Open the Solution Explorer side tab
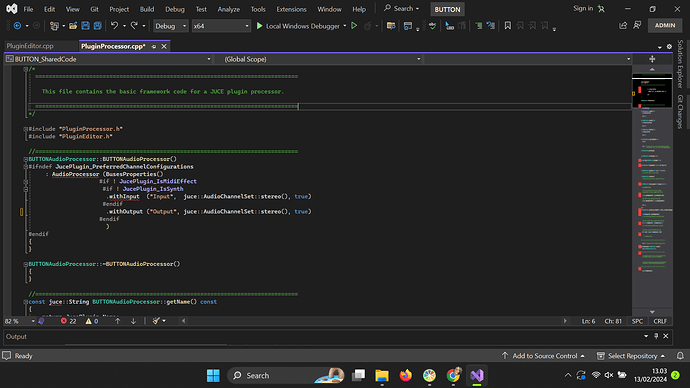690x388 pixels. point(680,64)
